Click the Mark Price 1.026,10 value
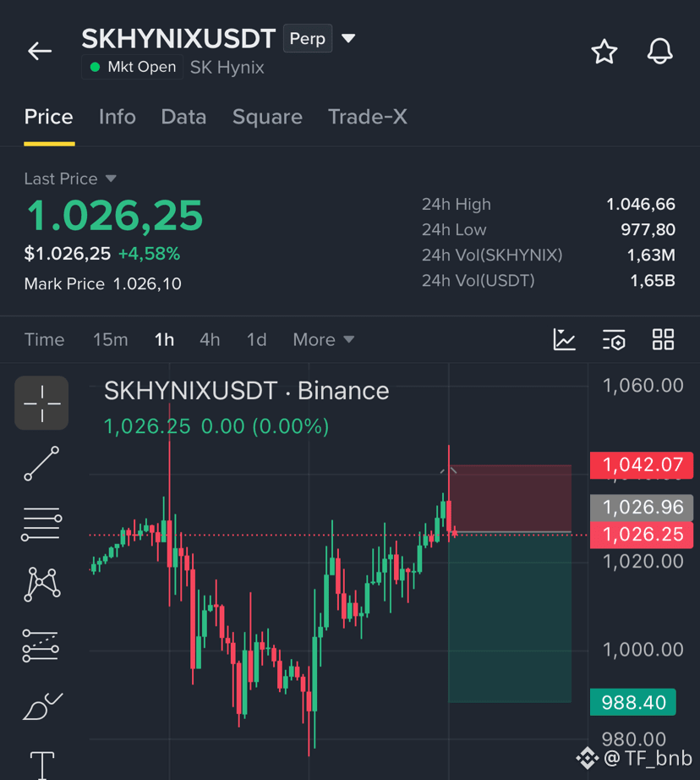Image resolution: width=700 pixels, height=780 pixels. pyautogui.click(x=147, y=284)
